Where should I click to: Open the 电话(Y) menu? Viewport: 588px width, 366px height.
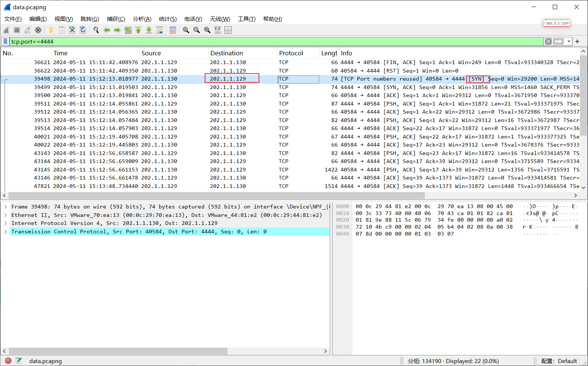click(x=193, y=19)
